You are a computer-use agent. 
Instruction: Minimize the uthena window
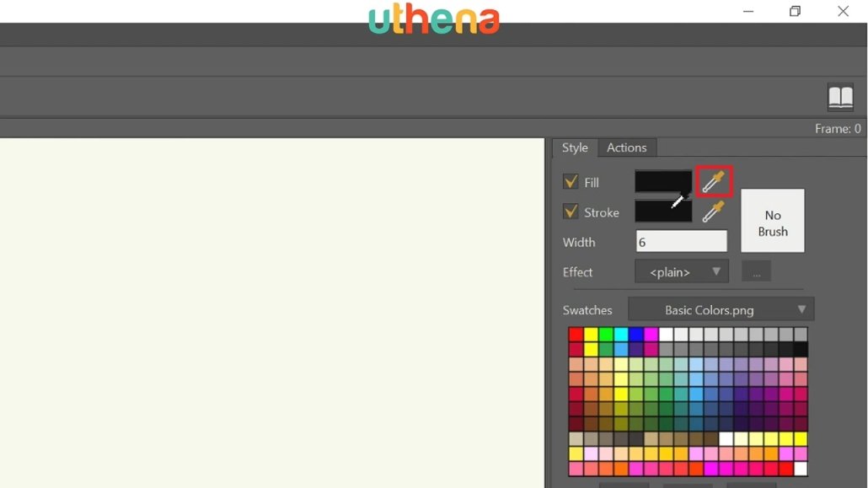click(x=748, y=11)
